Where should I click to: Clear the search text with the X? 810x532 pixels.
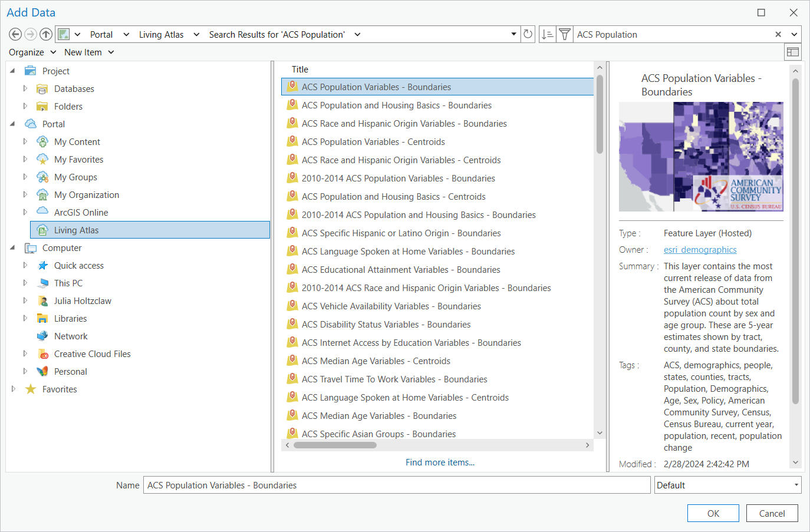pos(778,34)
